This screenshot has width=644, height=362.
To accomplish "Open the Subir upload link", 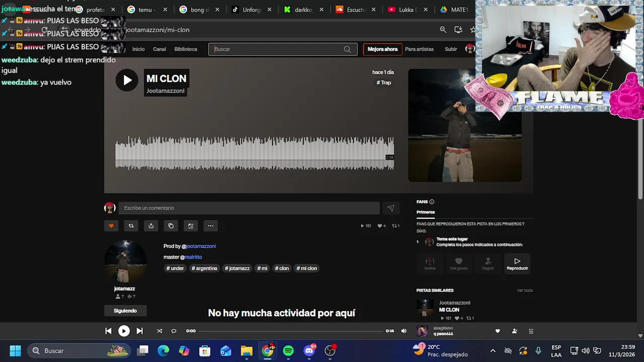I will click(451, 49).
